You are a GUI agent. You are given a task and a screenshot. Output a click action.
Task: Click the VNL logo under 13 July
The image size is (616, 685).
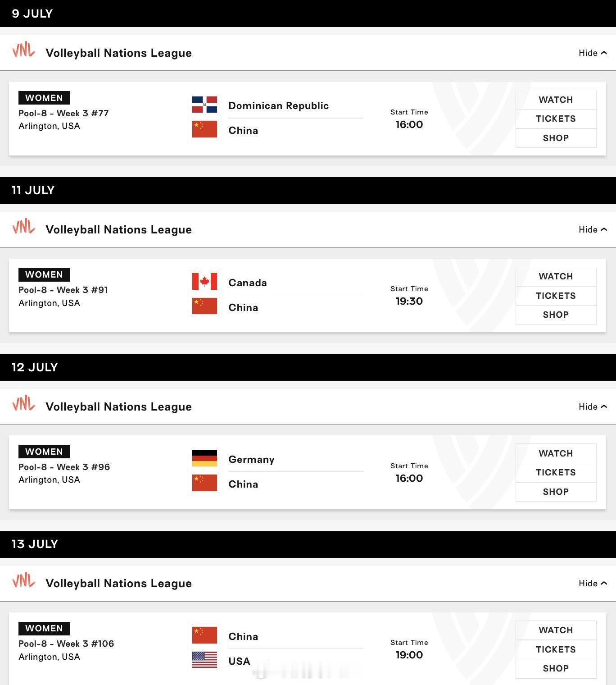click(x=24, y=580)
